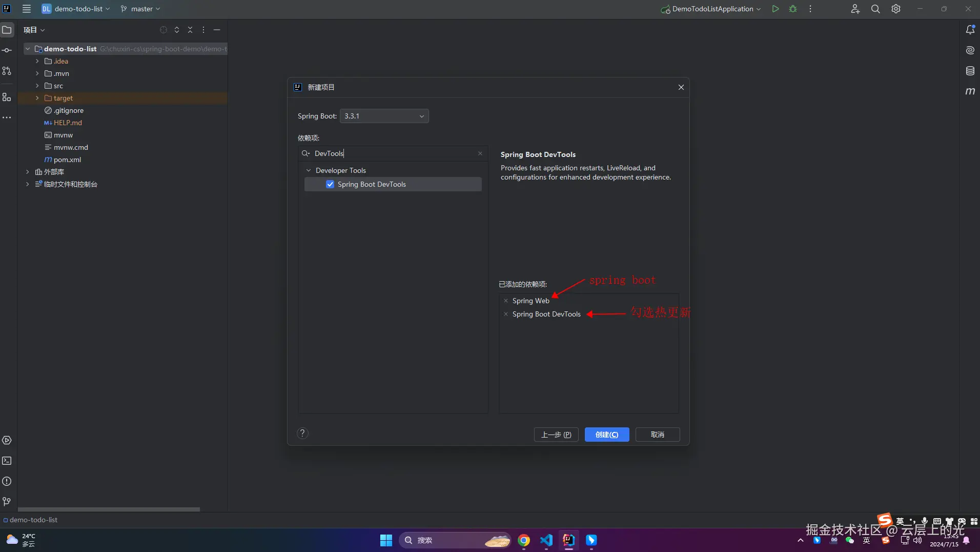Open the AI Assistant tool window
Image resolution: width=980 pixels, height=552 pixels.
tap(970, 50)
